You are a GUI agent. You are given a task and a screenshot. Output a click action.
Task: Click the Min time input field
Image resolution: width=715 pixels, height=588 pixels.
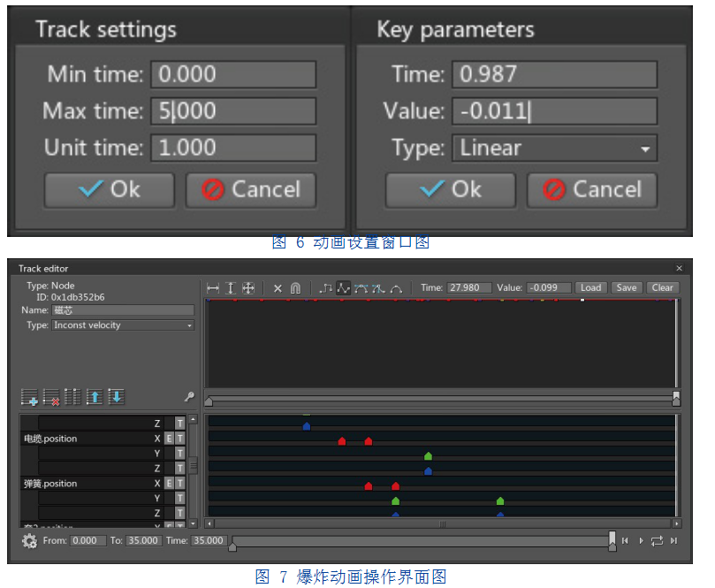(x=233, y=74)
